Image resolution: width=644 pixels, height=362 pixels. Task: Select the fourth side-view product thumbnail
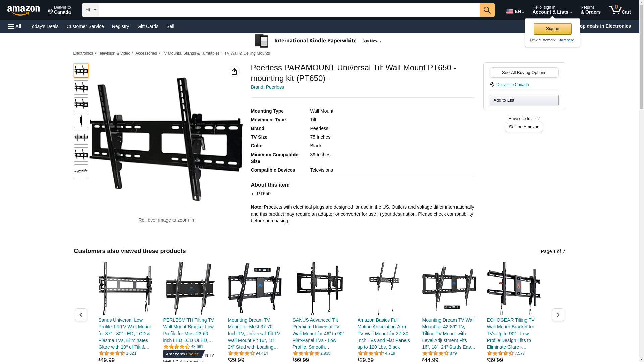[81, 121]
